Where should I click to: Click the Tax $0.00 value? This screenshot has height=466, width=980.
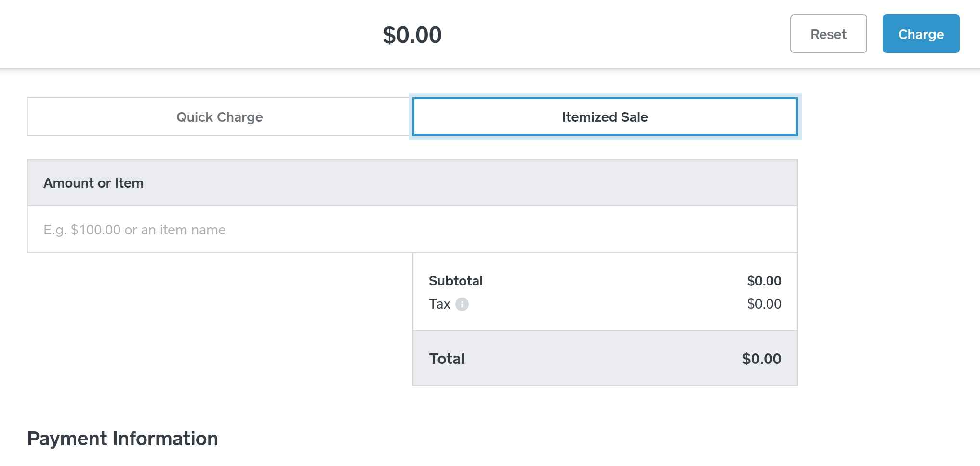coord(764,304)
